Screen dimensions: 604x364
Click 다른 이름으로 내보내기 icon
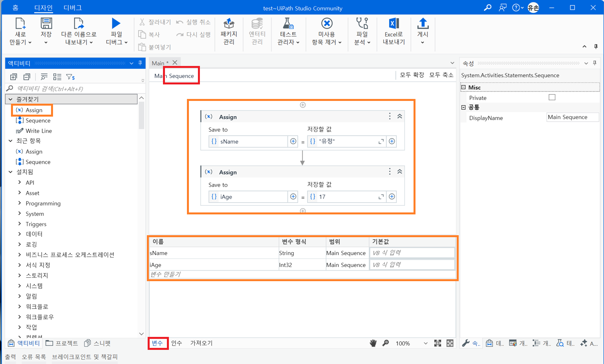[x=79, y=24]
